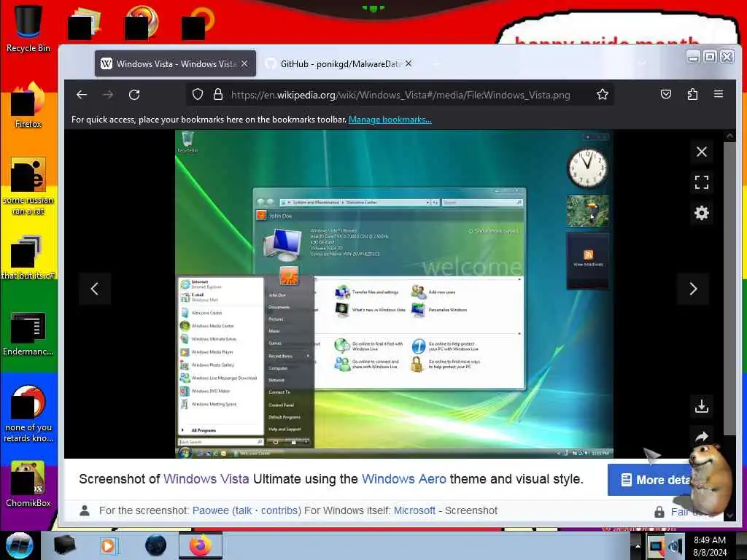Screen dimensions: 747x560
Task: Save page to Pocket icon
Action: 665,94
